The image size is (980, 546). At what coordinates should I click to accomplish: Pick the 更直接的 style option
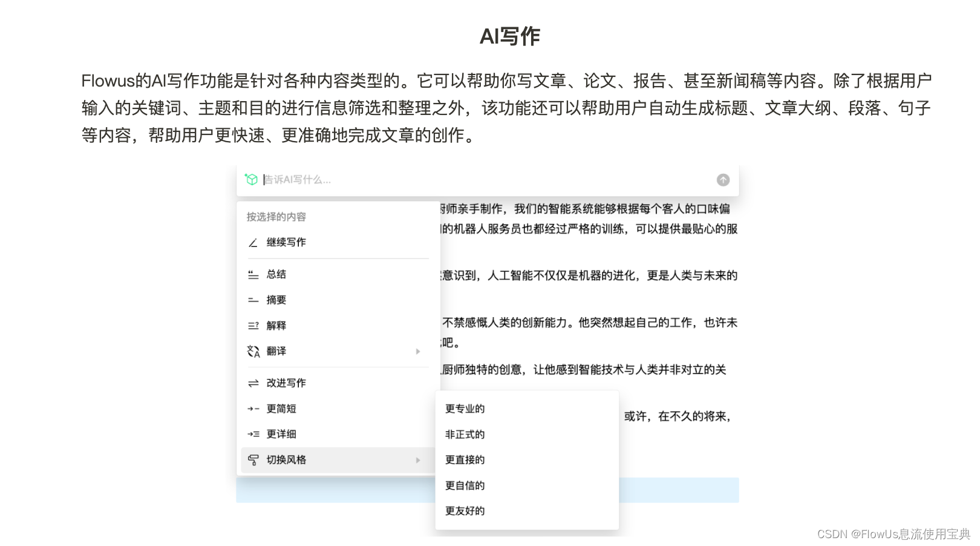tap(527, 459)
